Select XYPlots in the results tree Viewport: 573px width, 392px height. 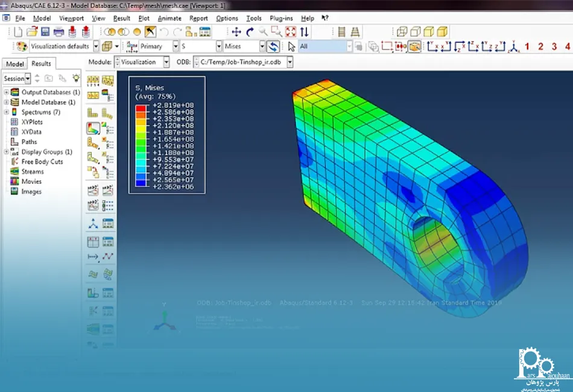pos(33,122)
